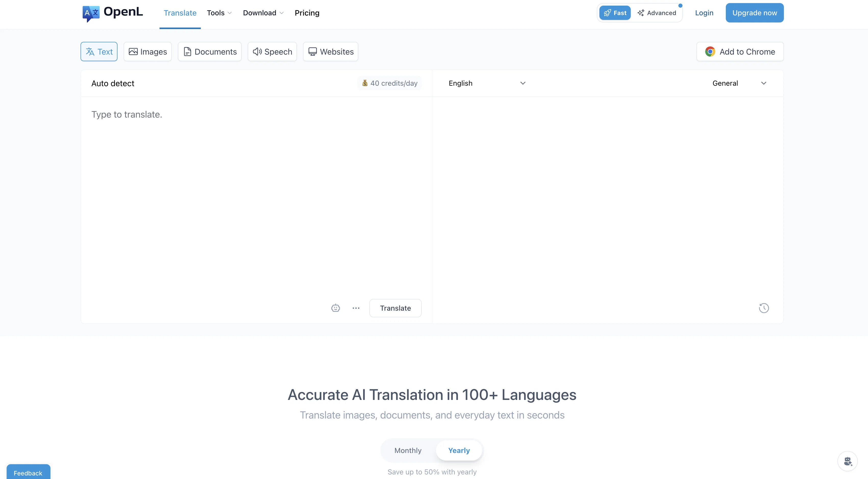The width and height of the screenshot is (868, 479).
Task: Click the Login link
Action: [x=704, y=13]
